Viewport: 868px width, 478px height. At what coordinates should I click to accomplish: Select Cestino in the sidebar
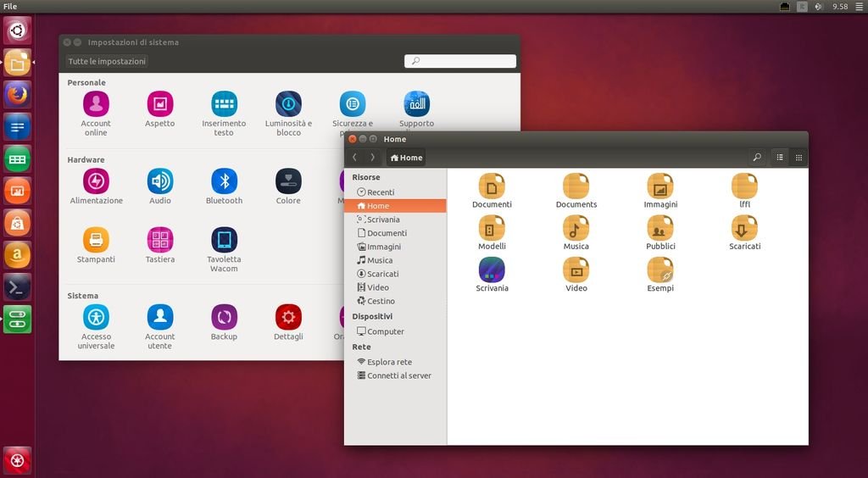click(381, 301)
